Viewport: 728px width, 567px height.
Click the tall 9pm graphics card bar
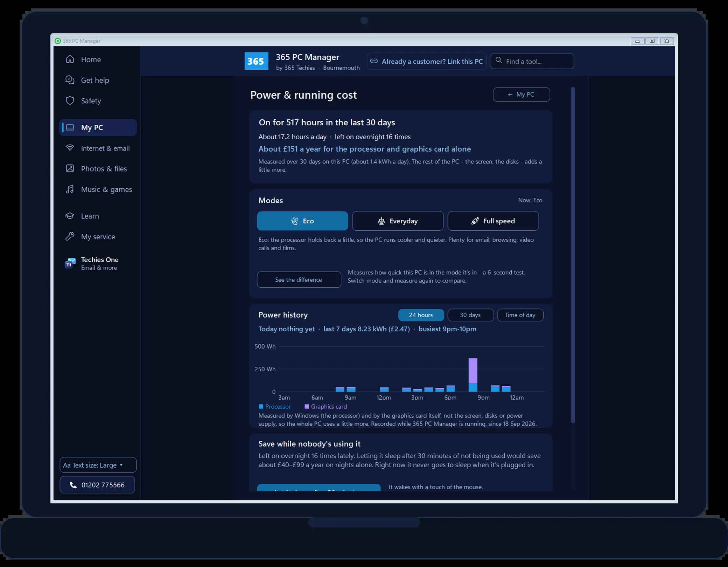473,370
